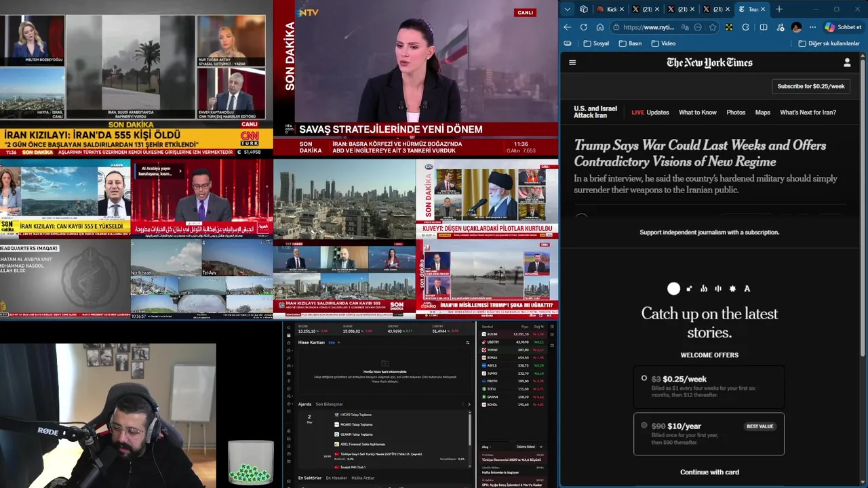Go to next Ajanda page arrow

(x=469, y=404)
